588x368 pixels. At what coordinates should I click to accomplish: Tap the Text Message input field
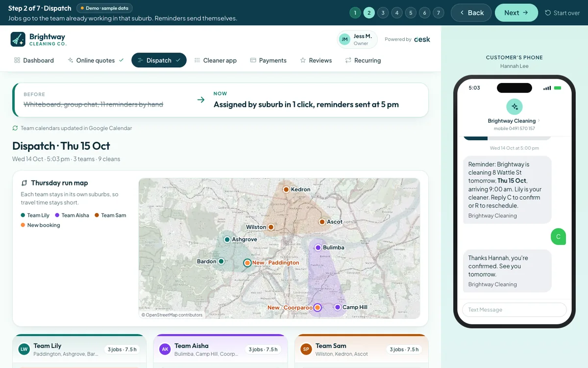514,310
